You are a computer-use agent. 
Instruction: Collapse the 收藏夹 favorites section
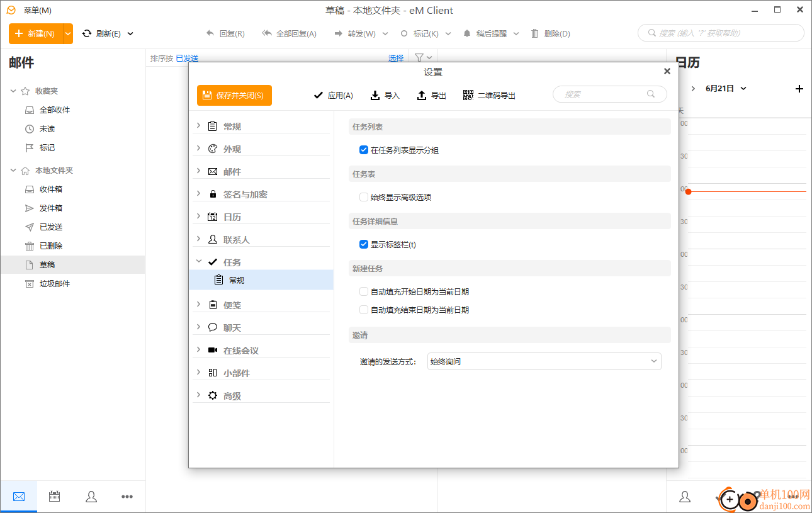[x=13, y=91]
